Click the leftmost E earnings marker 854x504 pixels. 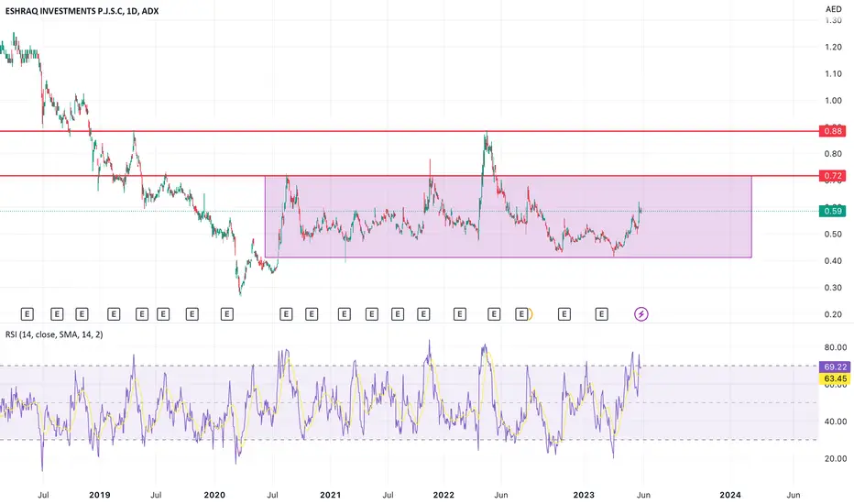[x=27, y=313]
